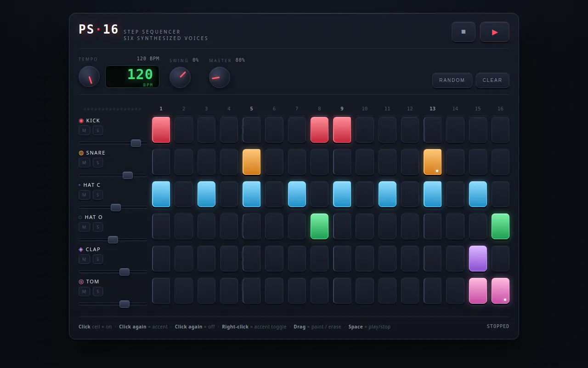Toggle the accented TOM cell at step 16

501,291
